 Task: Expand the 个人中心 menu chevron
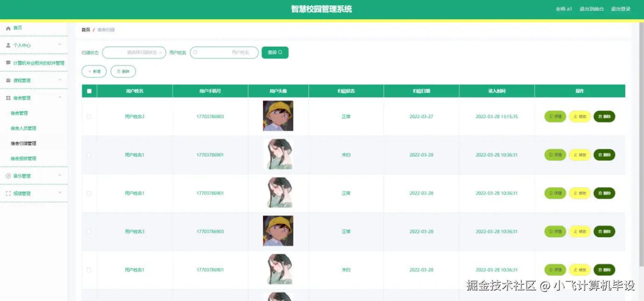click(60, 45)
